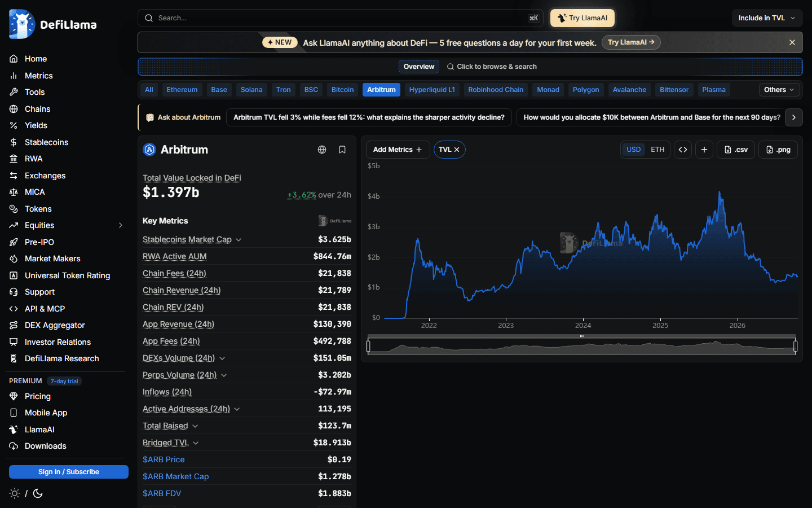Expand DEXs Volume (24h) breakdown
This screenshot has width=812, height=508.
point(222,358)
